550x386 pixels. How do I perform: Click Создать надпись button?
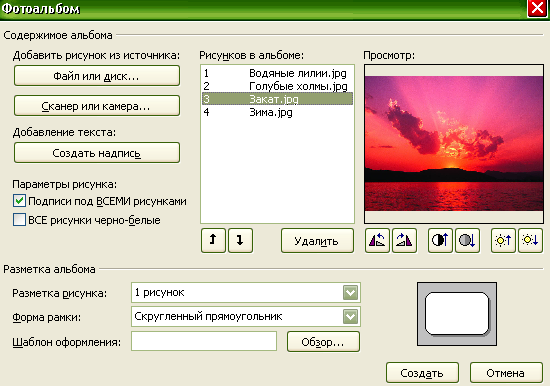(97, 153)
